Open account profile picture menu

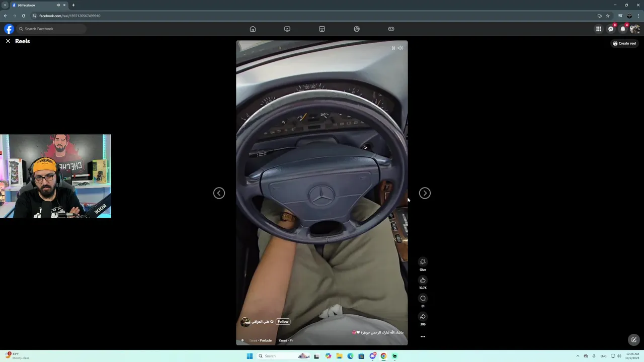pos(635,29)
